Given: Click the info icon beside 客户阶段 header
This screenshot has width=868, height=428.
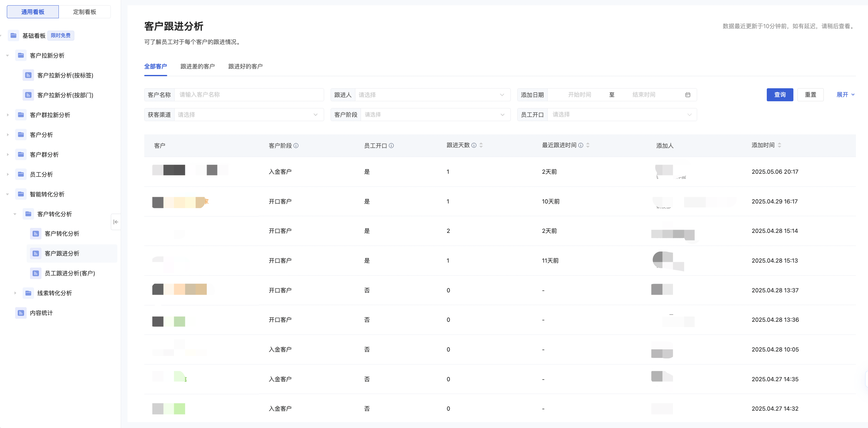Looking at the screenshot, I should click(296, 146).
